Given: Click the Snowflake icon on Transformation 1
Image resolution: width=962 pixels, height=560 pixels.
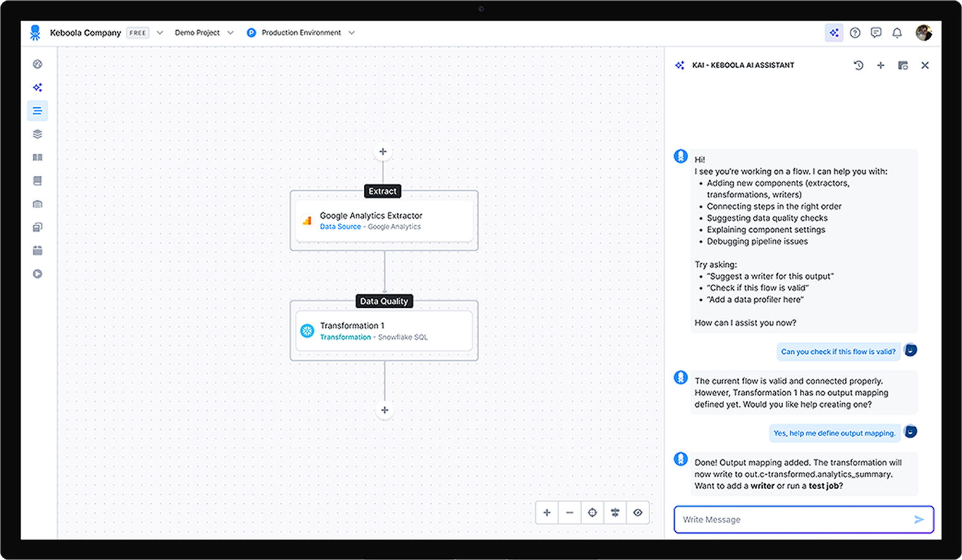Looking at the screenshot, I should point(307,331).
